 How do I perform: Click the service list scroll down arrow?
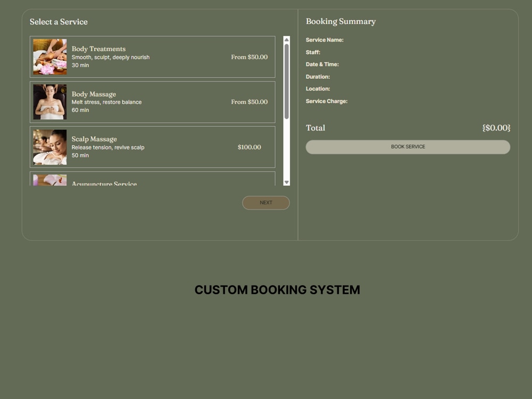tap(286, 182)
